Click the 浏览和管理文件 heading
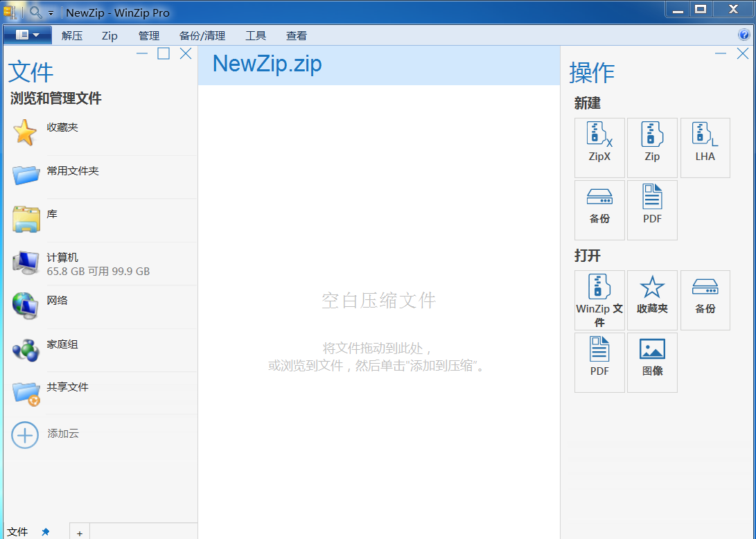Viewport: 756px width, 539px height. tap(56, 98)
